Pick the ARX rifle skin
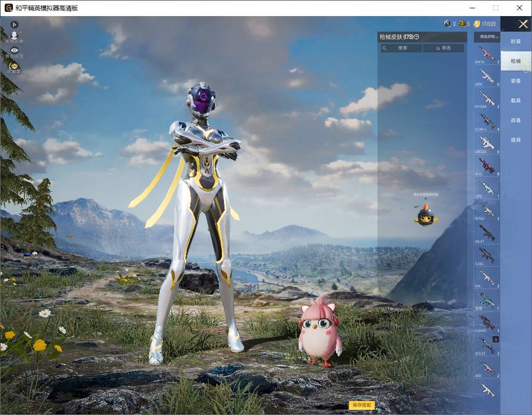The image size is (532, 415). 487,368
